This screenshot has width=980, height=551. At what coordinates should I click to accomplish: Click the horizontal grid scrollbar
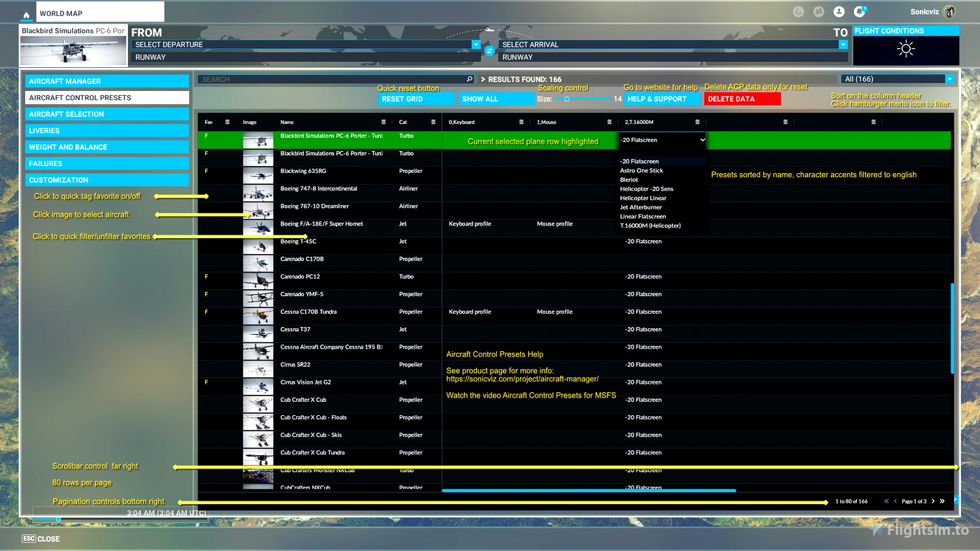589,491
